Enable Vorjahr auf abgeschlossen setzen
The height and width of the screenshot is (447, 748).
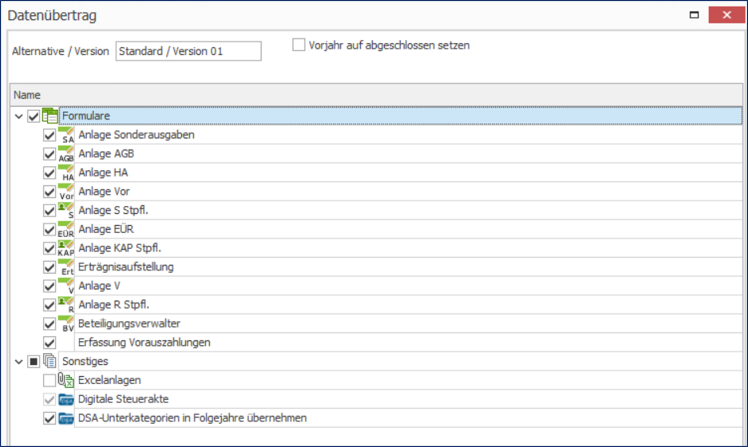tap(299, 45)
